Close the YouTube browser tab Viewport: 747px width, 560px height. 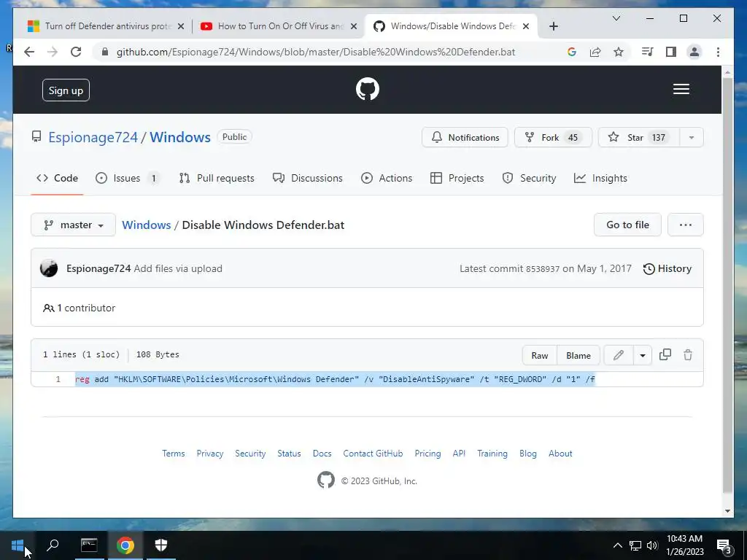(x=354, y=26)
